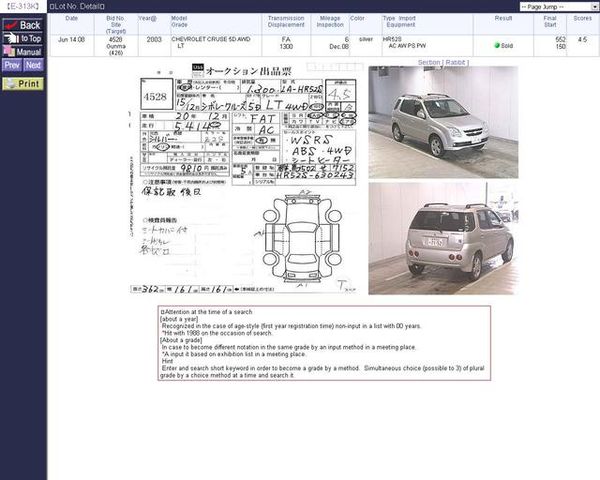Click the Mileage Inspection column header

(330, 21)
